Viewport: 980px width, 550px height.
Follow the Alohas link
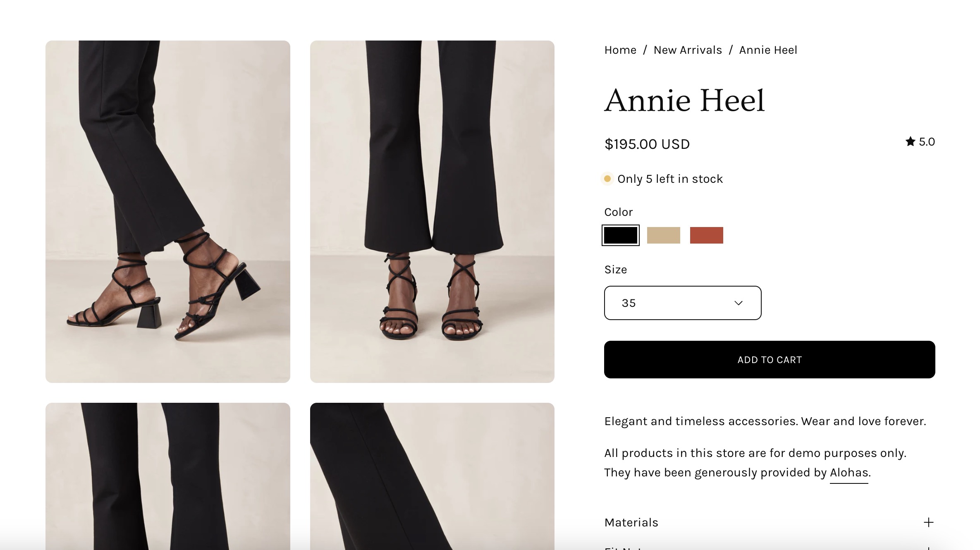[849, 473]
